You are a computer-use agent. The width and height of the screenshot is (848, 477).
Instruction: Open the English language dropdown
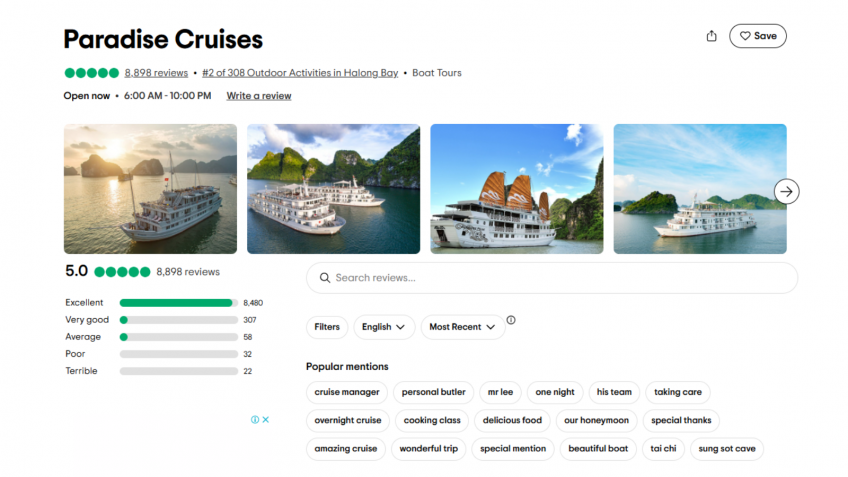(x=384, y=327)
